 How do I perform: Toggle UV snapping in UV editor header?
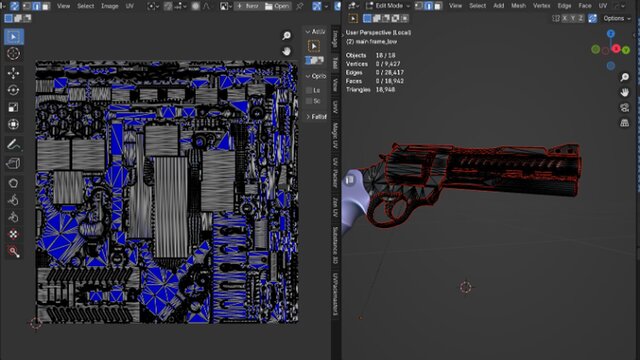pos(168,6)
